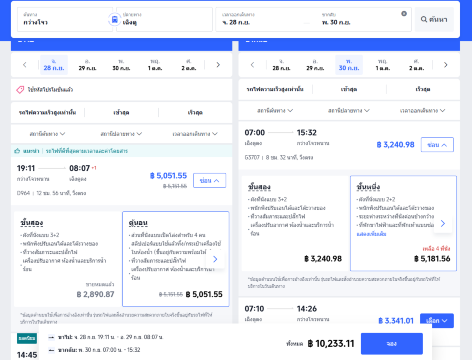Viewport: 472px width, 360px height.
Task: Click the pink promo code tag icon
Action: [x=20, y=89]
